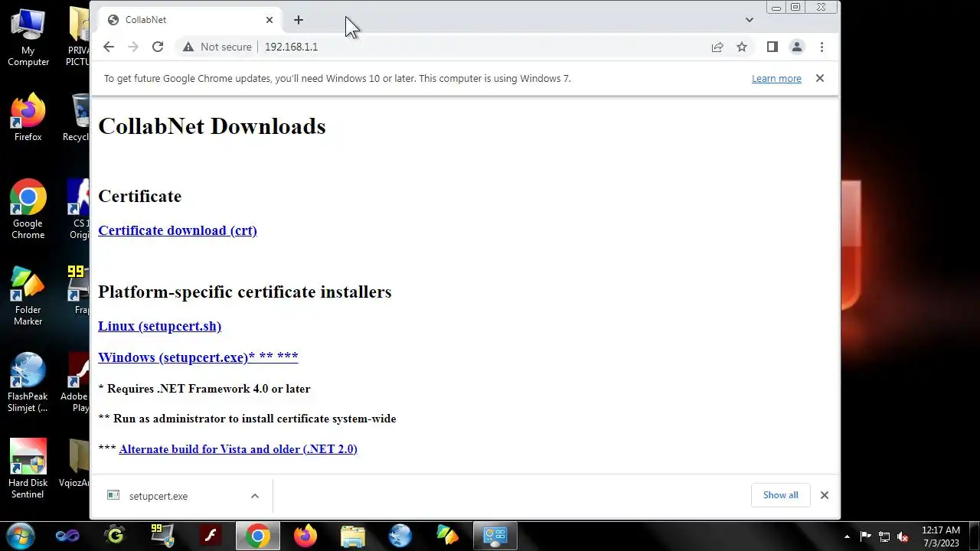980x551 pixels.
Task: Close the downloads shelf
Action: pyautogui.click(x=825, y=495)
